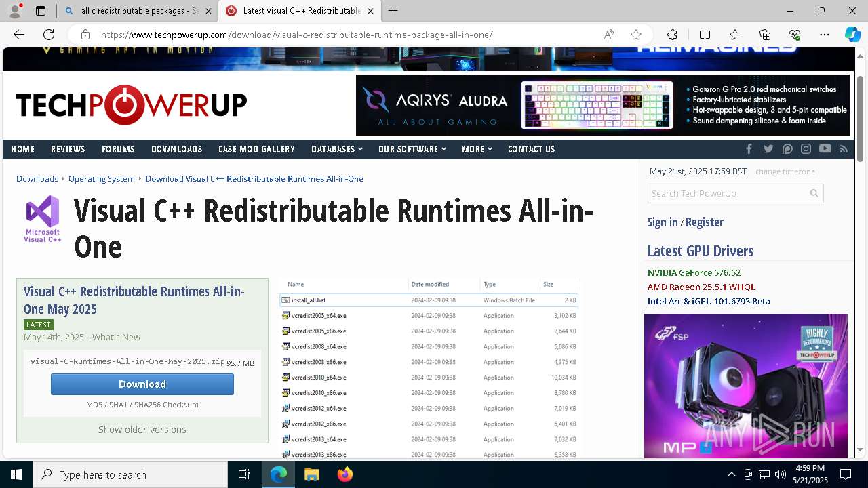Click the browser address bar URL
Viewport: 868px width, 488px height.
[x=297, y=35]
